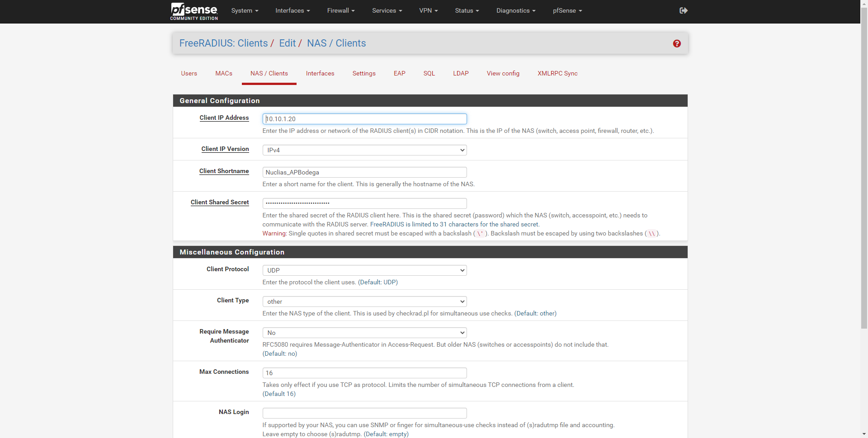Open the XMLRPC Sync tab
868x438 pixels.
pyautogui.click(x=557, y=73)
